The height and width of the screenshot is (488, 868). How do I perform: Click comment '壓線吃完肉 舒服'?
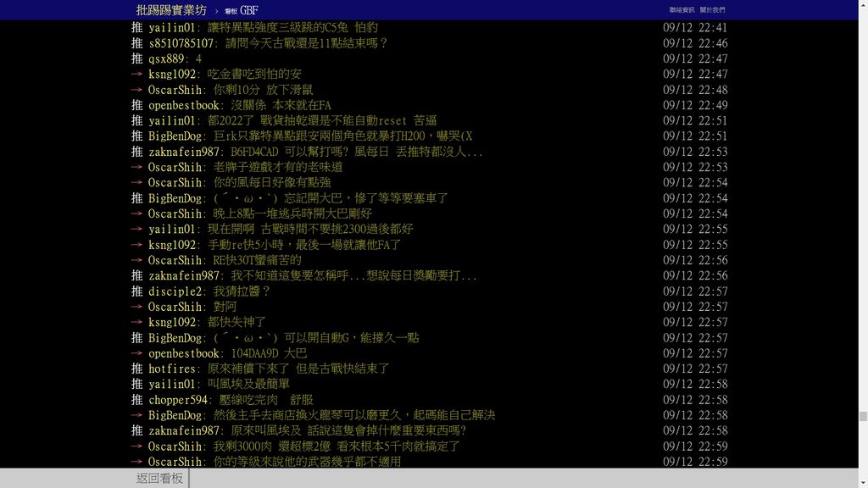[x=266, y=400]
